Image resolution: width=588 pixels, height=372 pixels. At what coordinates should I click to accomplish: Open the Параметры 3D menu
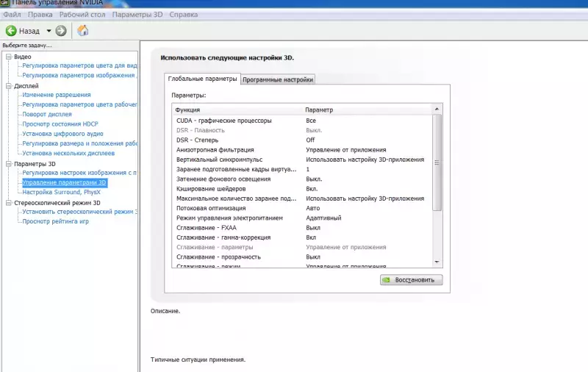(137, 15)
